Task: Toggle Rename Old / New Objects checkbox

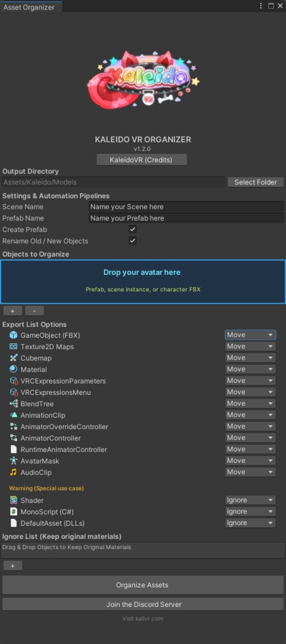Action: point(132,241)
